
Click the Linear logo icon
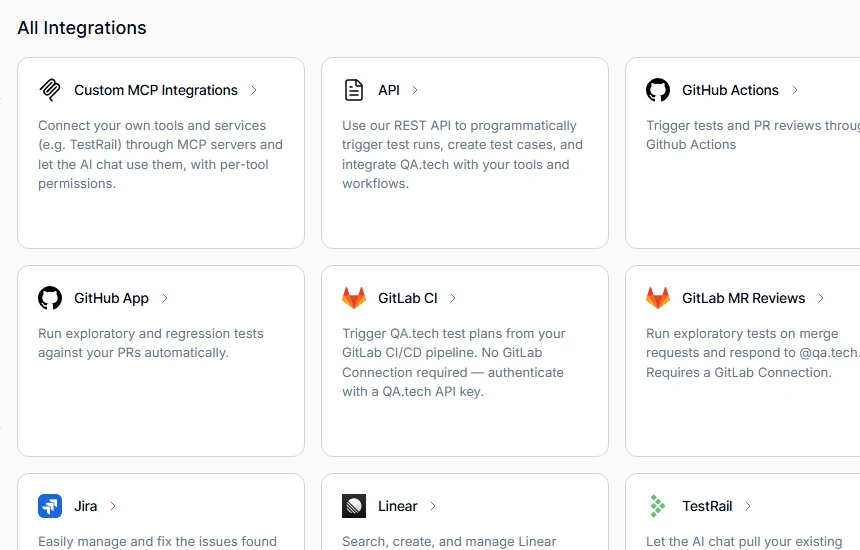coord(354,506)
